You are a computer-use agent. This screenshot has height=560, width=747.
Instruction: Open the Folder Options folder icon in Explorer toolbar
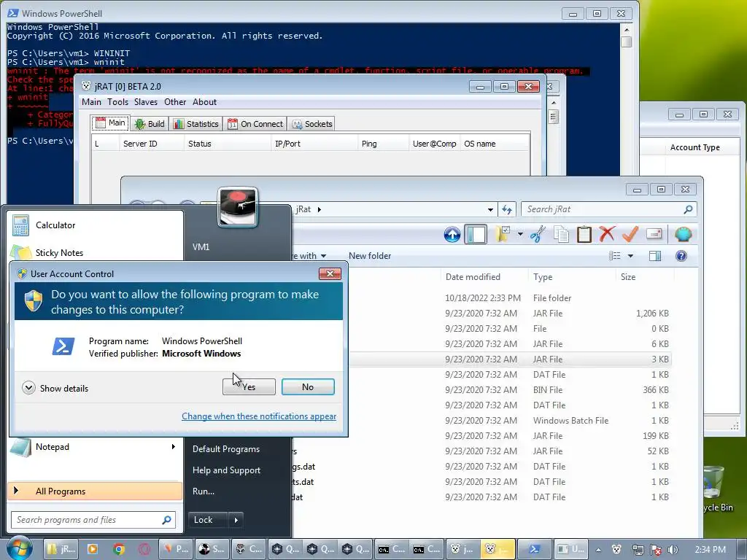pyautogui.click(x=503, y=234)
